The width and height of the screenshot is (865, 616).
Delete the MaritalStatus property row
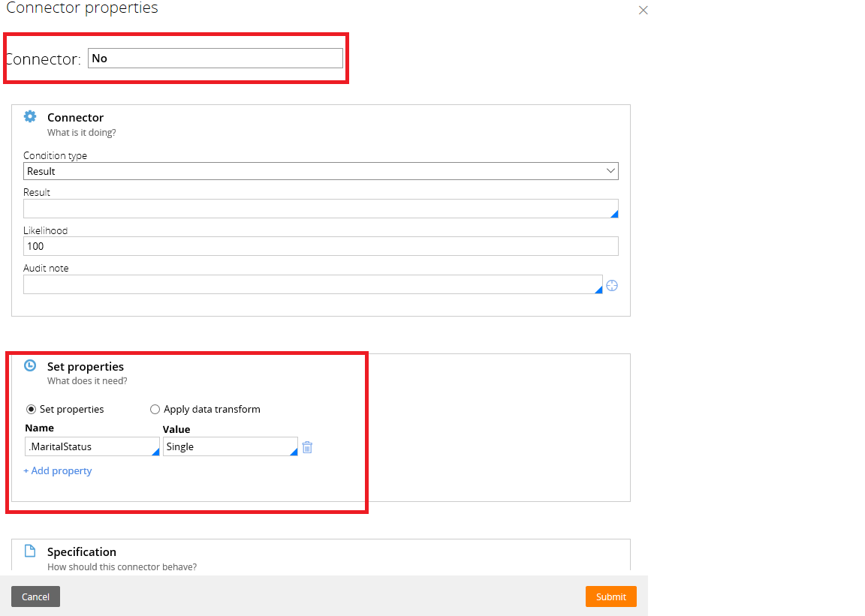(307, 447)
